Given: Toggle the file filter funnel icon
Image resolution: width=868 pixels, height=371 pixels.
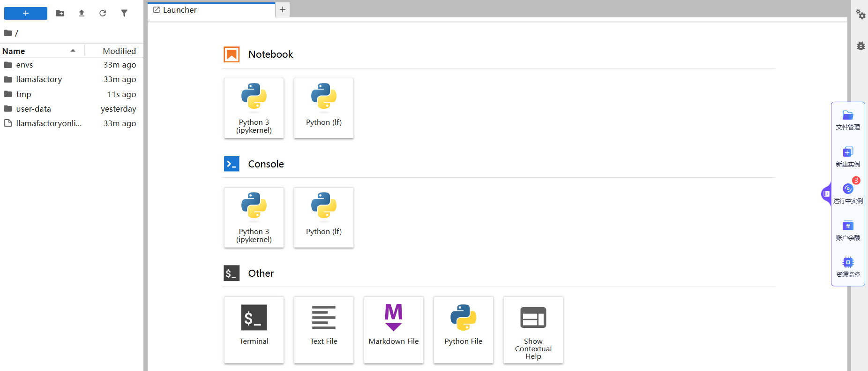Looking at the screenshot, I should pyautogui.click(x=124, y=13).
